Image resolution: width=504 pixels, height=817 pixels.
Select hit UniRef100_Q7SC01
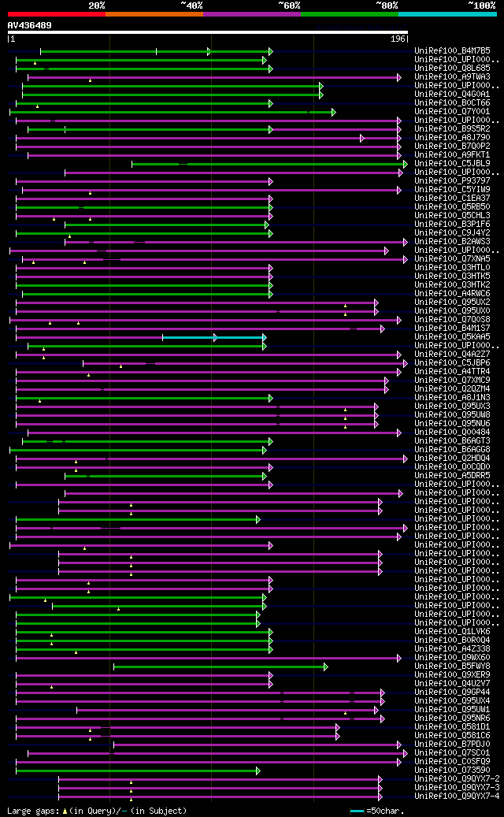click(452, 752)
